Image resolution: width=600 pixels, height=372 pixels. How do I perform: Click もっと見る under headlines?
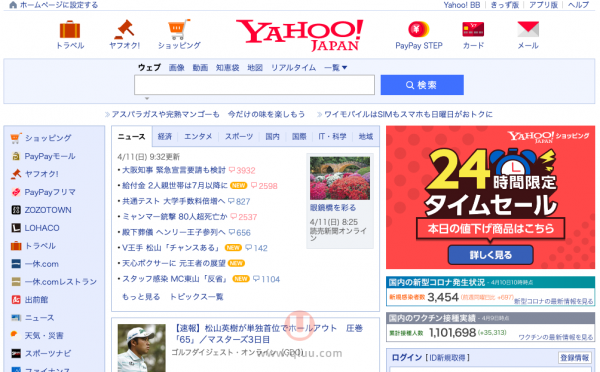[x=141, y=297]
